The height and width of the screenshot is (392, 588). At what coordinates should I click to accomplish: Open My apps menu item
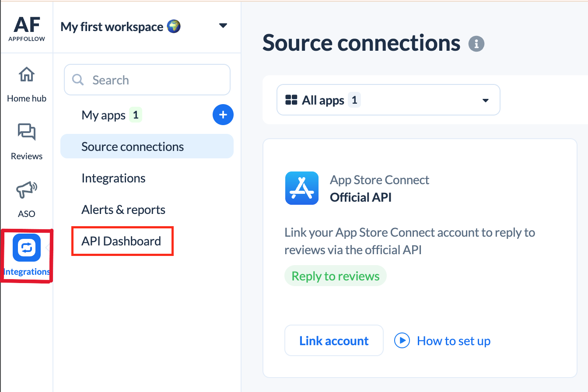(x=104, y=115)
